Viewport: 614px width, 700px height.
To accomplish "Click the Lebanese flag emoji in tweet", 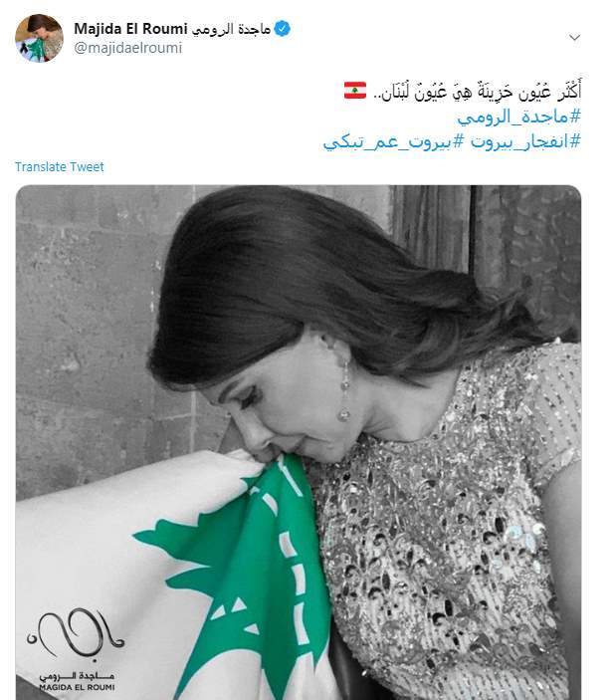I will click(355, 91).
